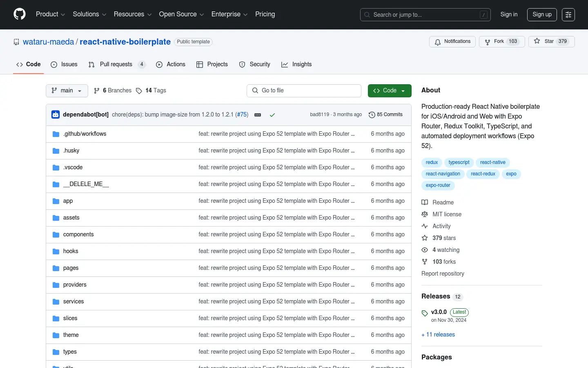The image size is (588, 368).
Task: Click the Sign in link
Action: [509, 14]
